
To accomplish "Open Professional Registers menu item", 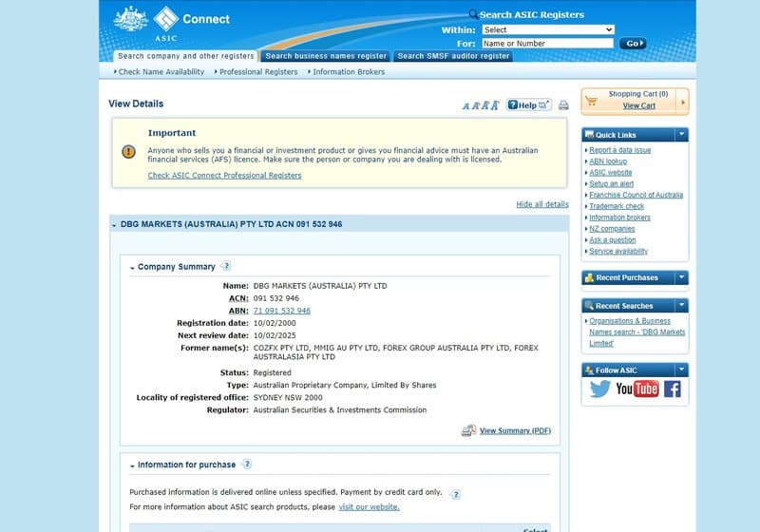I will [x=258, y=71].
